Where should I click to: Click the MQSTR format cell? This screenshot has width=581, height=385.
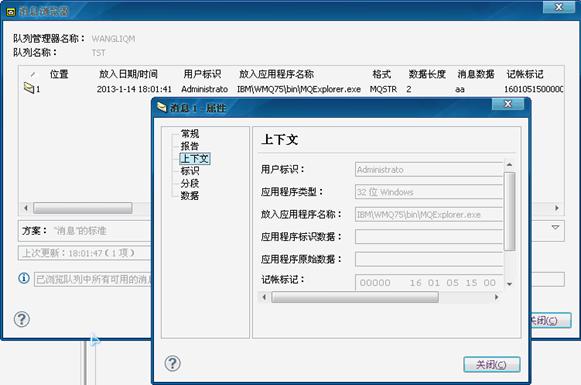pos(383,89)
